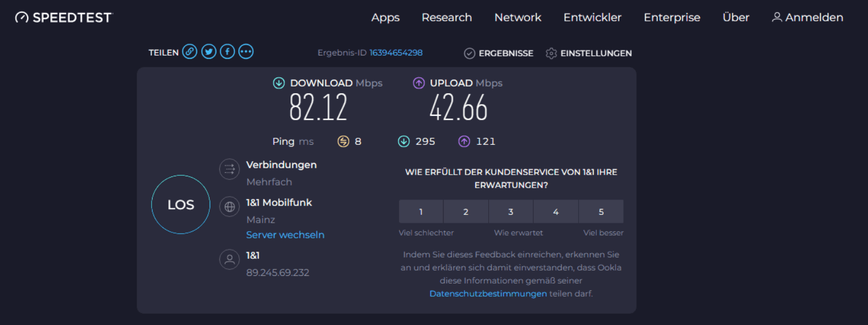
Task: Click the server location Mainz
Action: click(261, 219)
